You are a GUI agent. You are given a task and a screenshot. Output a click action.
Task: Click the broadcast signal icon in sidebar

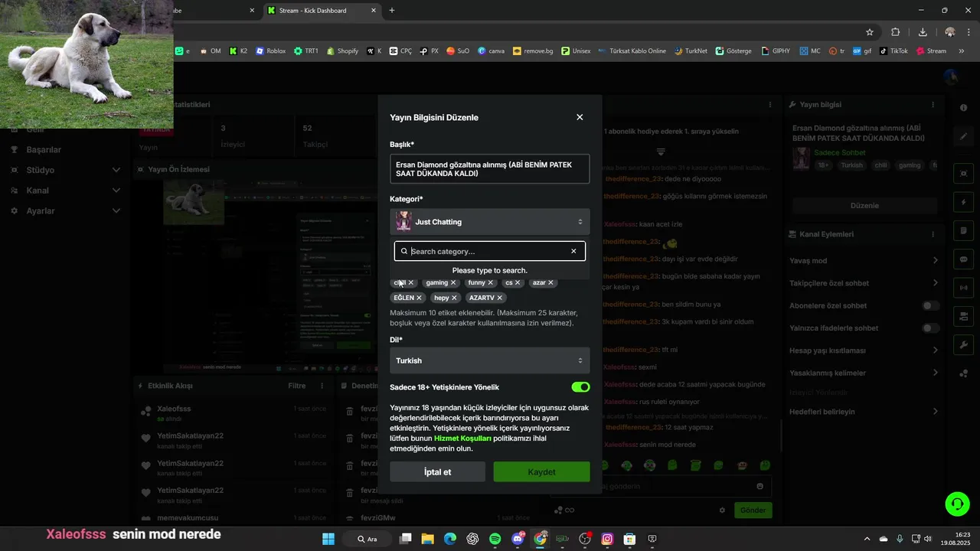coord(963,288)
